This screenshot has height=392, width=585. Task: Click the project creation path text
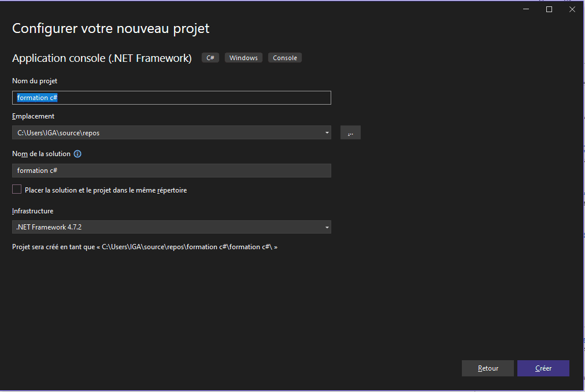coord(145,247)
